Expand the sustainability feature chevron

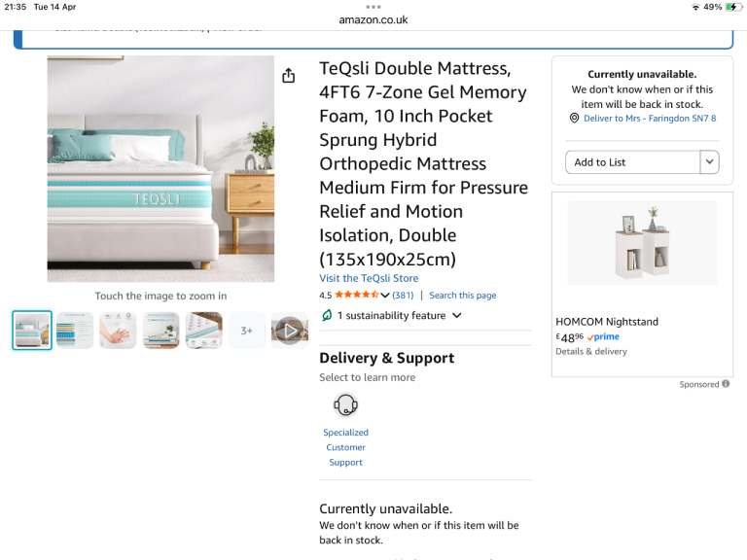click(x=457, y=316)
